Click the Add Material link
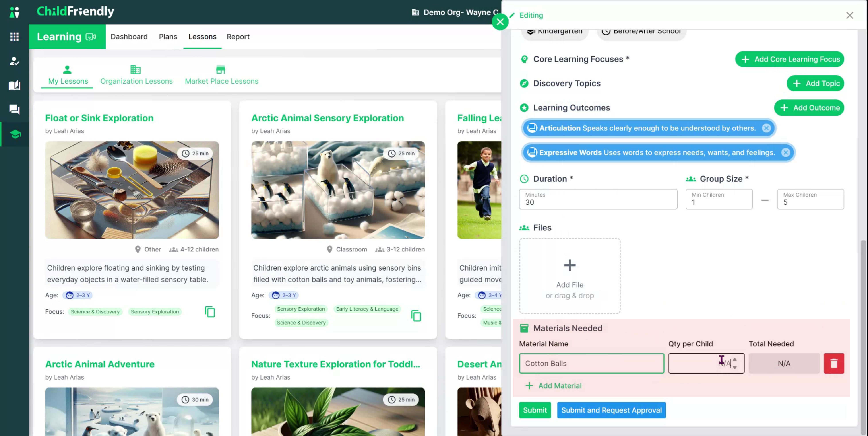This screenshot has width=868, height=436. 553,386
